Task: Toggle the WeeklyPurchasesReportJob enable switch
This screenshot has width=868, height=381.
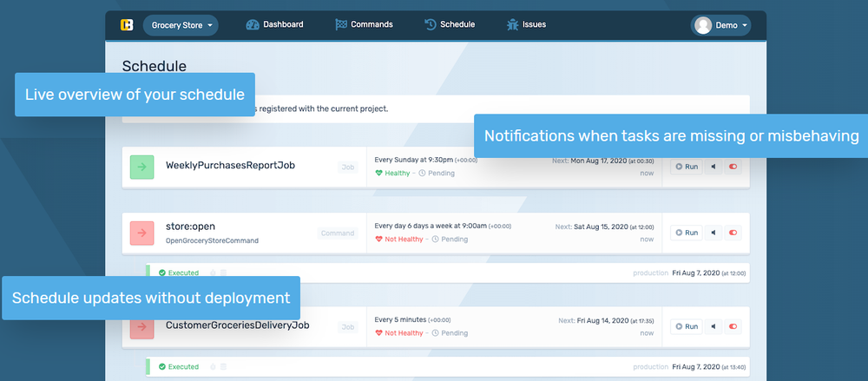Action: pyautogui.click(x=733, y=167)
